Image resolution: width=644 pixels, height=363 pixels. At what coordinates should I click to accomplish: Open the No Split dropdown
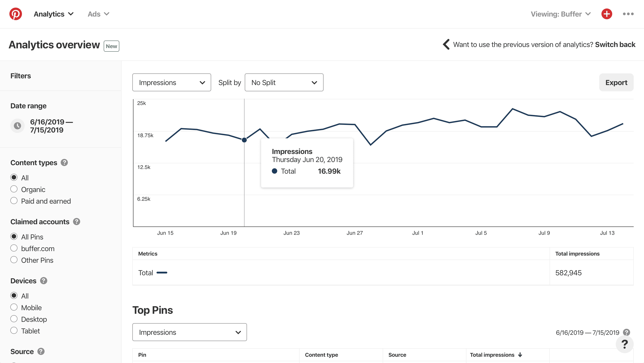284,82
